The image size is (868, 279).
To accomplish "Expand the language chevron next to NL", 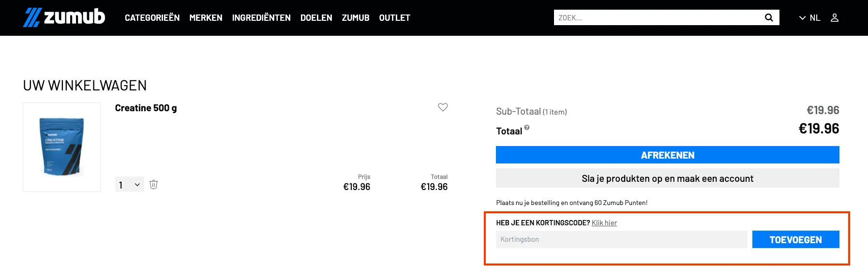I will pyautogui.click(x=803, y=17).
